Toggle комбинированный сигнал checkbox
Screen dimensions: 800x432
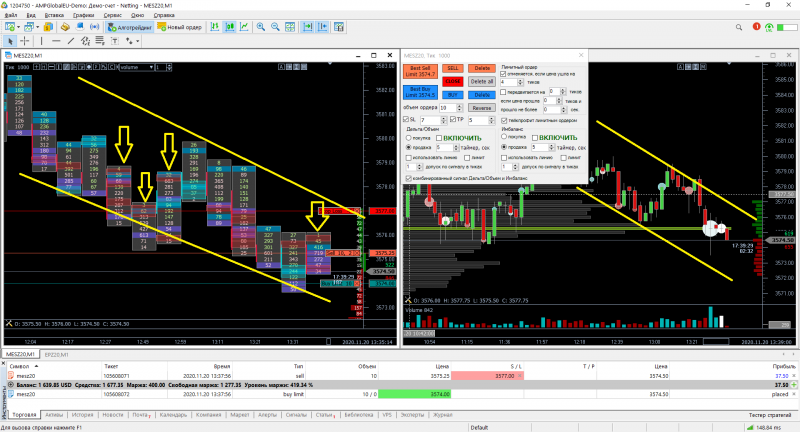408,178
